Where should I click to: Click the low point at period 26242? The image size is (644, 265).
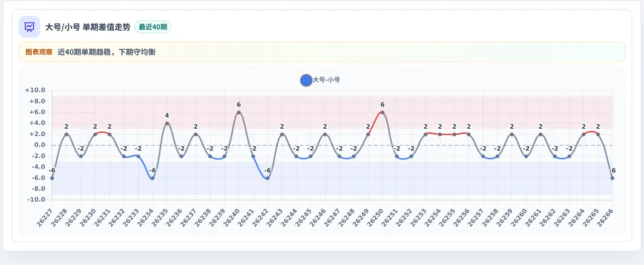click(267, 178)
